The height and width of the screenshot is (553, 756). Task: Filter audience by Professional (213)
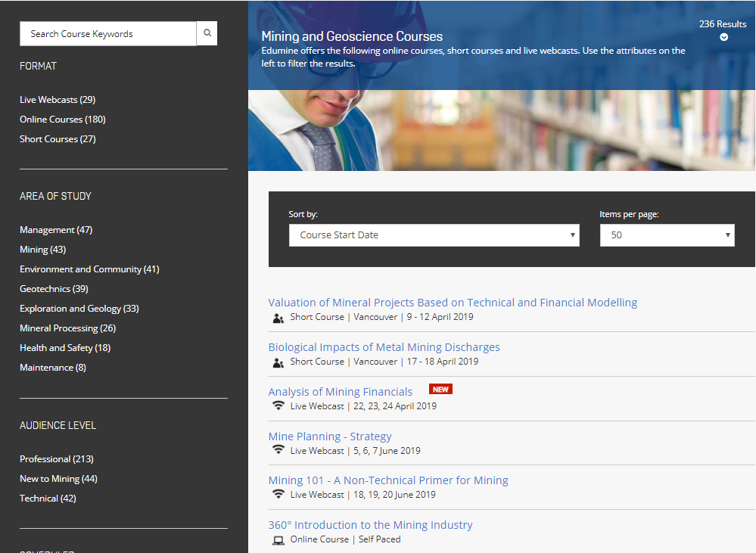(x=57, y=459)
